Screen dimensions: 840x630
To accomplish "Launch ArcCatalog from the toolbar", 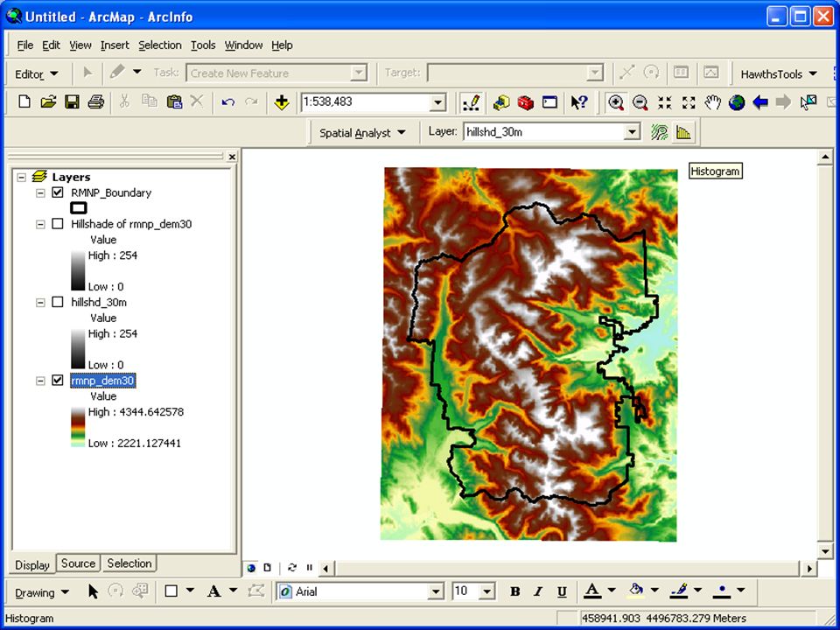I will click(501, 102).
